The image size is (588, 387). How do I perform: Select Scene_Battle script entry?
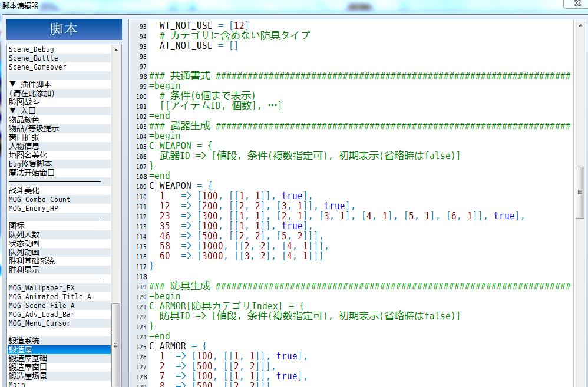coord(59,58)
